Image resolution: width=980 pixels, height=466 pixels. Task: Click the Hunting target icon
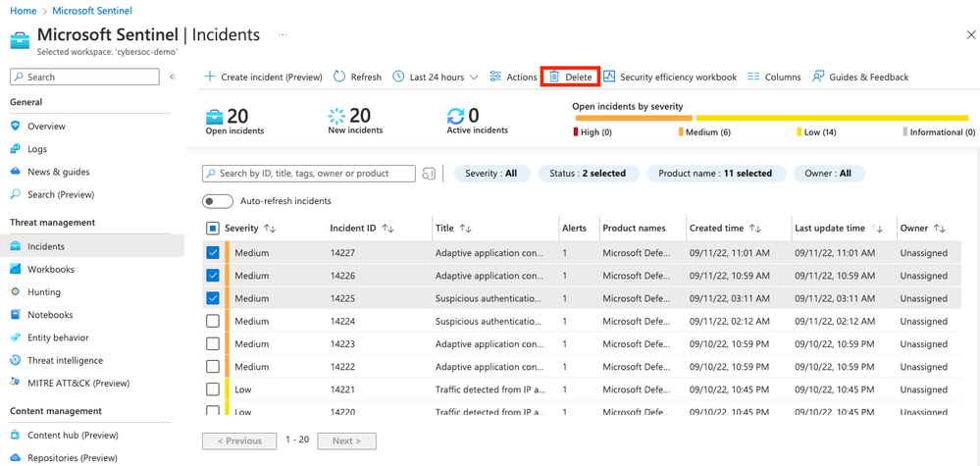[x=16, y=291]
